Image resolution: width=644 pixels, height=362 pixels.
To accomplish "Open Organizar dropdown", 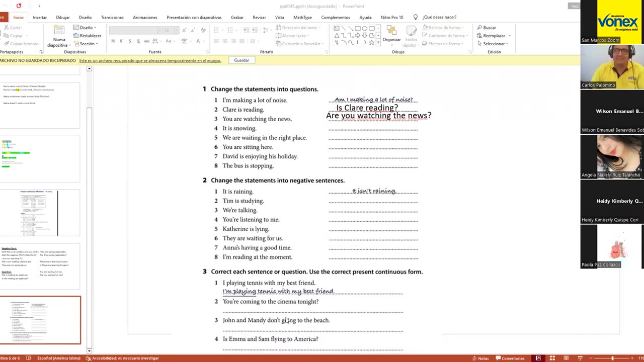I will [391, 35].
